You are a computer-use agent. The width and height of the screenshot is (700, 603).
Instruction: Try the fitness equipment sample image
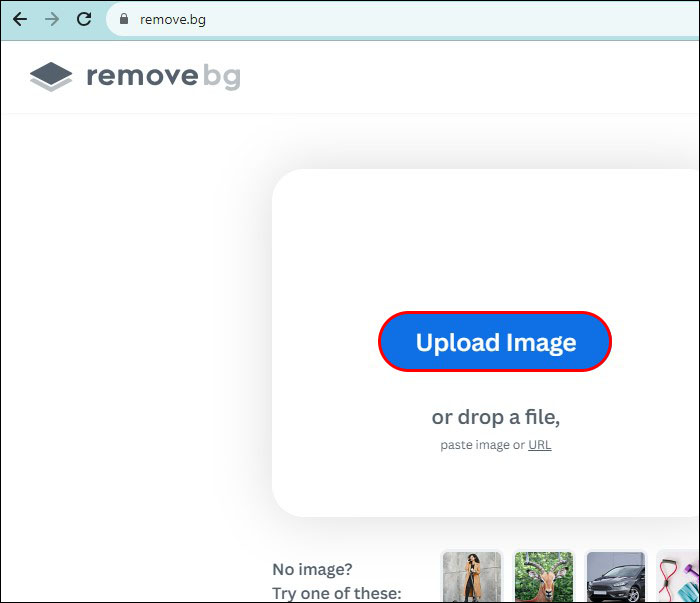[x=679, y=577]
